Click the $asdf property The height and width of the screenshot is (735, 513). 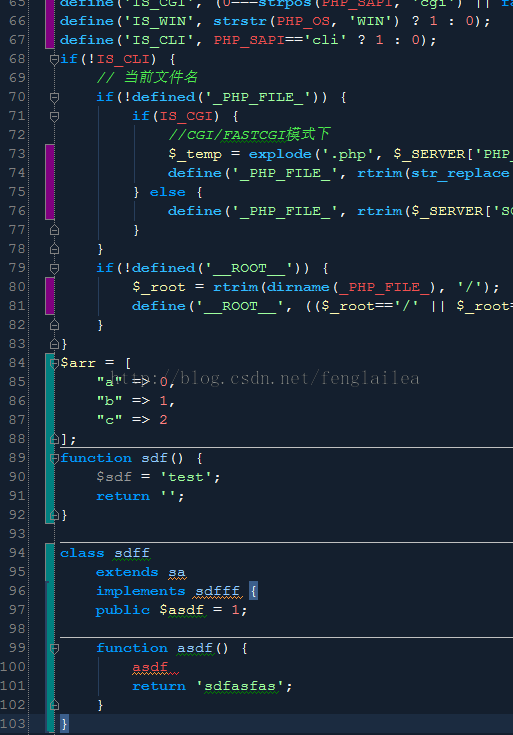(182, 610)
